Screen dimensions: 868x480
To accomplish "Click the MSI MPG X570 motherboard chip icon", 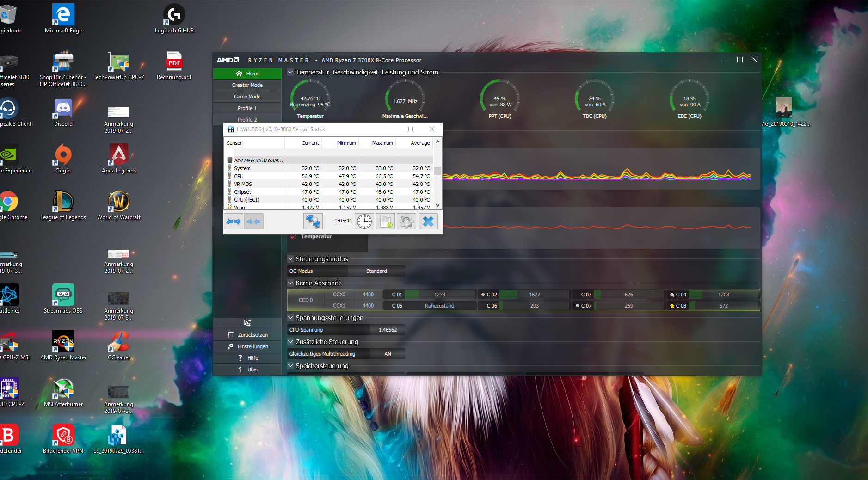I will click(x=229, y=160).
